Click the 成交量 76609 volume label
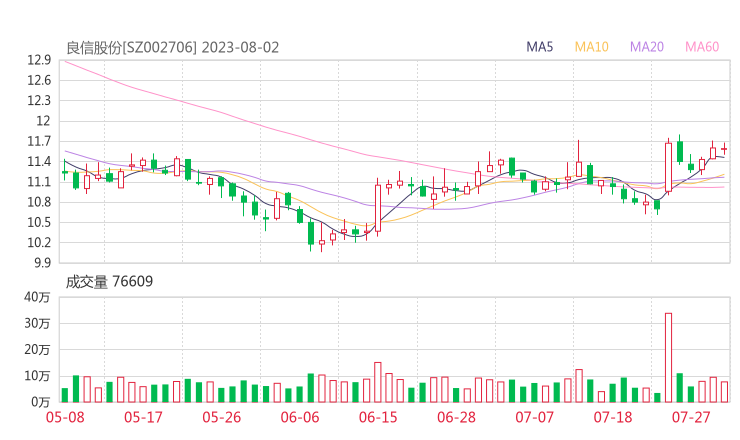 [109, 281]
